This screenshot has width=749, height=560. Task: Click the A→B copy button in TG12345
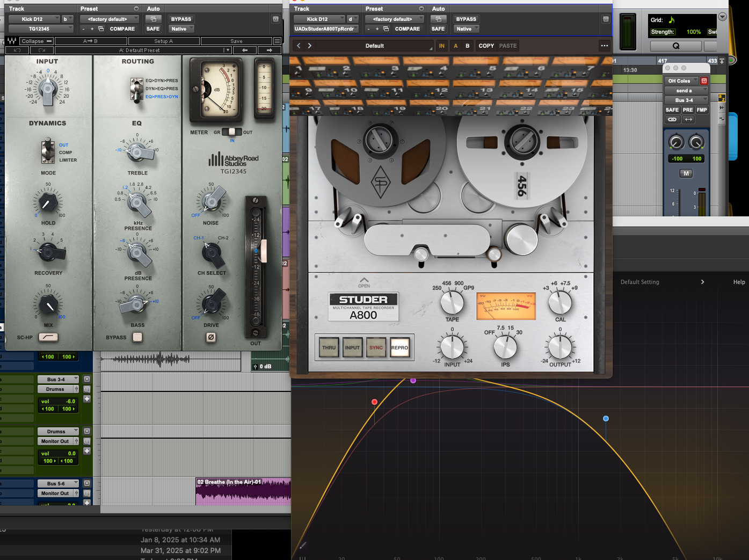point(90,41)
